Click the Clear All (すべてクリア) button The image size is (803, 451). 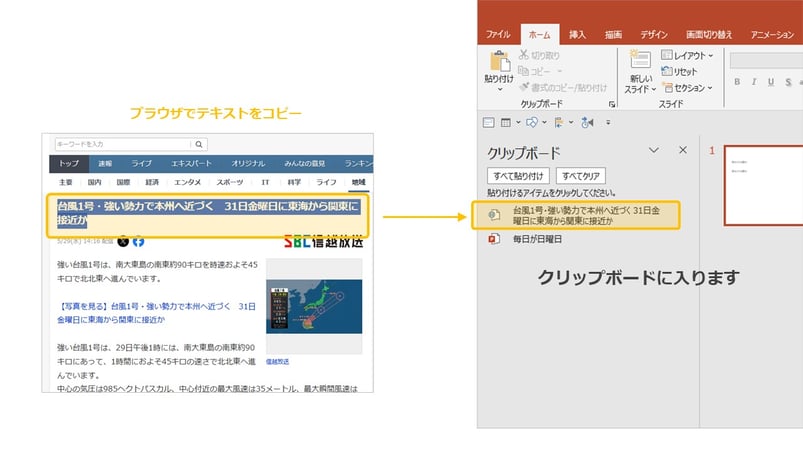tap(581, 176)
